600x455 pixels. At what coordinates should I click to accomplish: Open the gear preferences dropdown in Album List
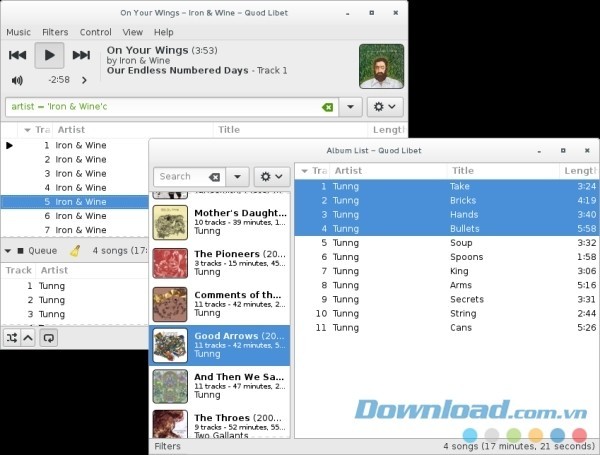[271, 177]
